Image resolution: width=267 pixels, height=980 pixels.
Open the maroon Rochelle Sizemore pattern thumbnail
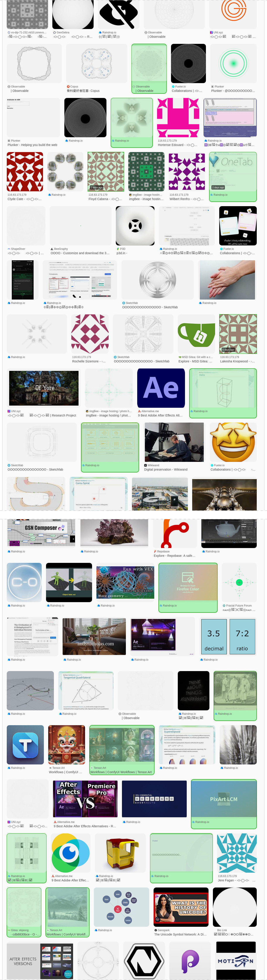90,334
